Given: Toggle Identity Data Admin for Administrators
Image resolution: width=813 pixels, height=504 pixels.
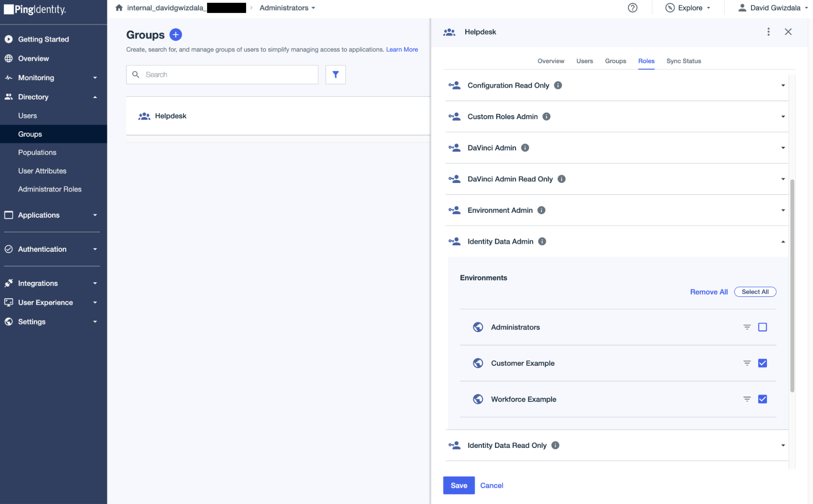Looking at the screenshot, I should coord(763,326).
